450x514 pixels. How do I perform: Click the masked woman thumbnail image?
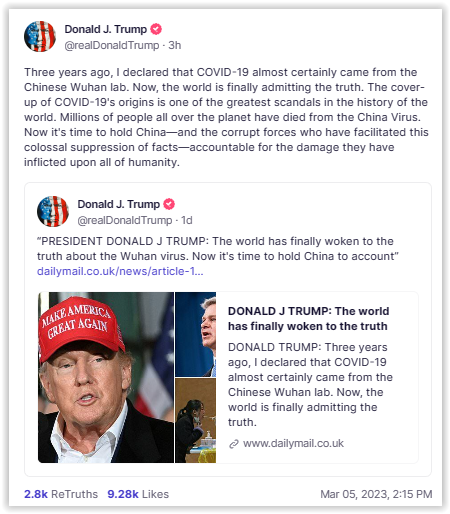coord(196,420)
